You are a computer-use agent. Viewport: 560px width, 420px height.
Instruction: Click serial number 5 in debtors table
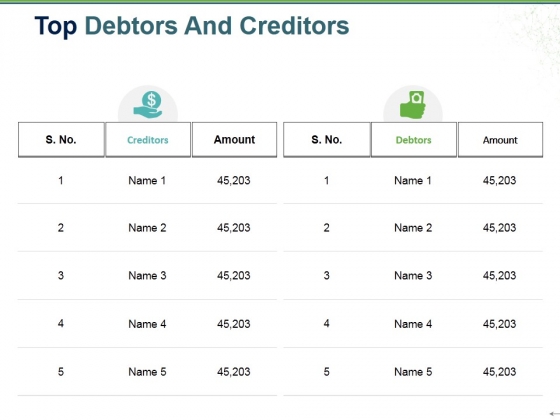326,371
